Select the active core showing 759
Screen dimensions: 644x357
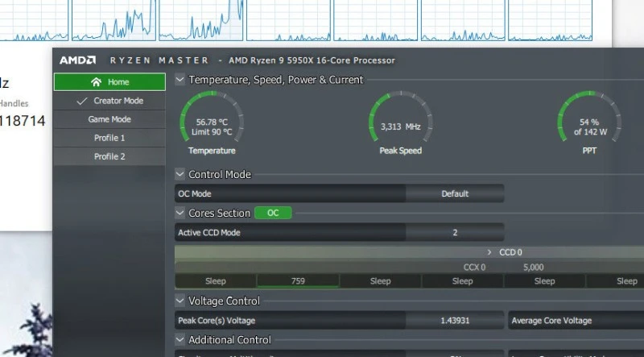[298, 281]
